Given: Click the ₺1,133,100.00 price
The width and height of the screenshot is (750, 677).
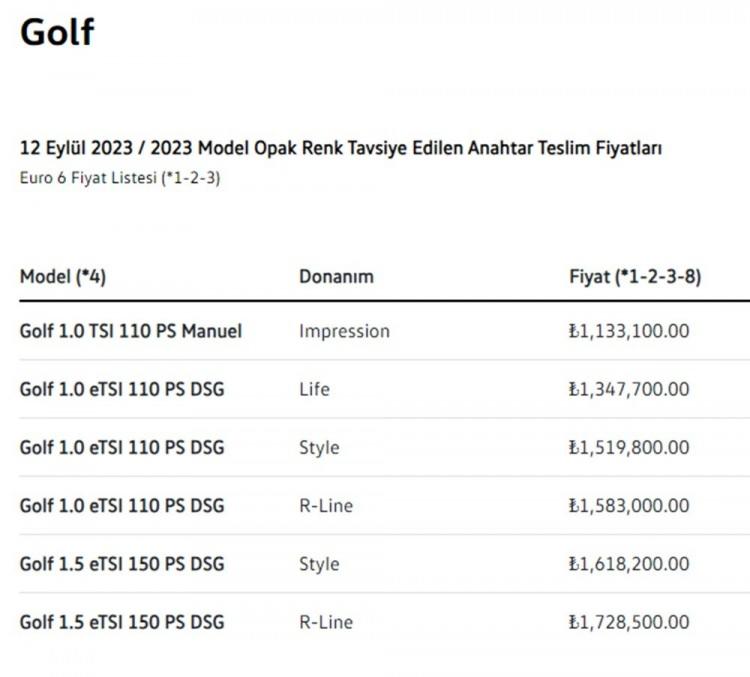Looking at the screenshot, I should (629, 331).
